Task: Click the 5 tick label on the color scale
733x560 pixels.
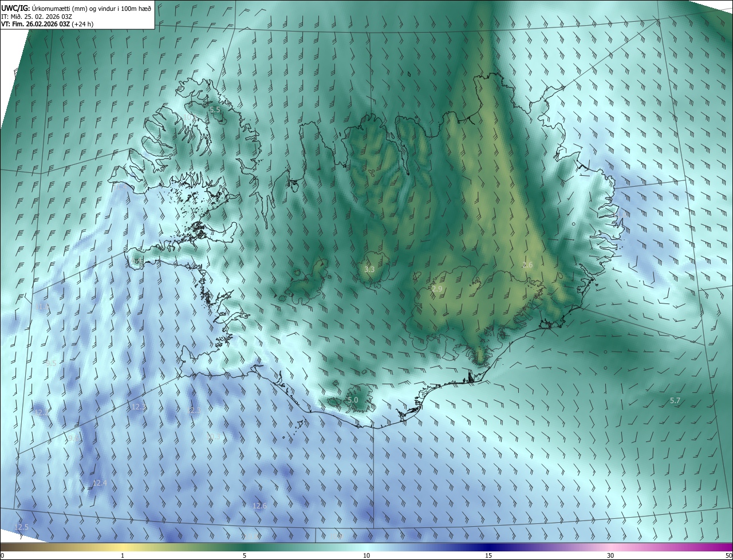Action: [245, 555]
